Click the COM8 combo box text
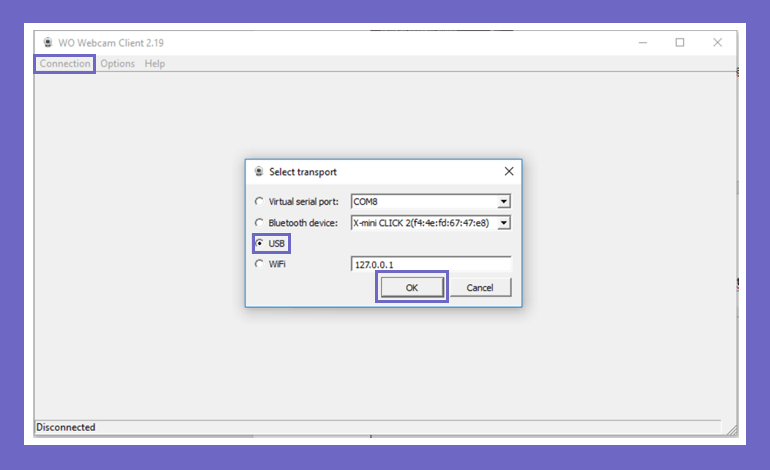Viewport: 770px width, 470px height. pos(366,202)
